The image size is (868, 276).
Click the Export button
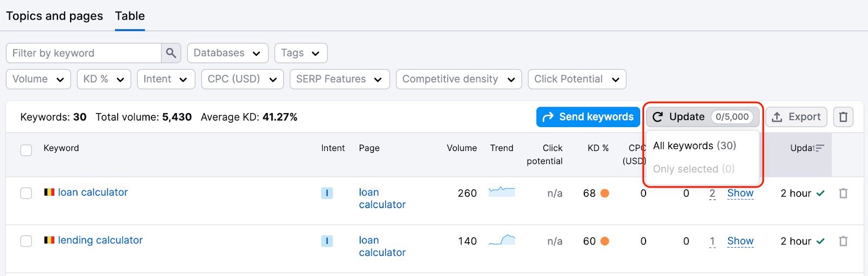[x=796, y=117]
